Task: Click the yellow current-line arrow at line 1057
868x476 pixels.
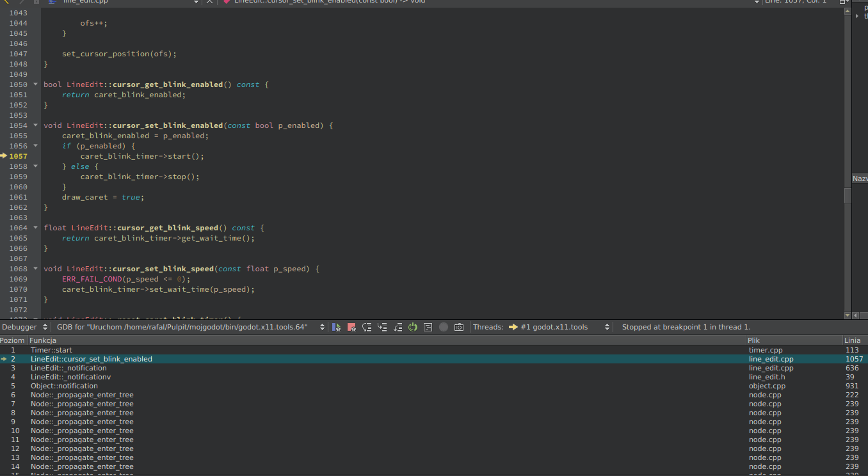Action: coord(4,156)
